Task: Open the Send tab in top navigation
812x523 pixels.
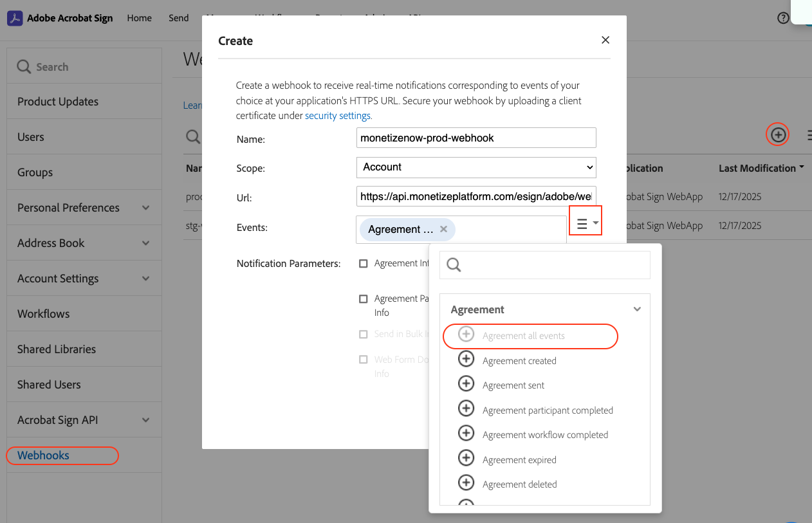Action: pyautogui.click(x=179, y=18)
